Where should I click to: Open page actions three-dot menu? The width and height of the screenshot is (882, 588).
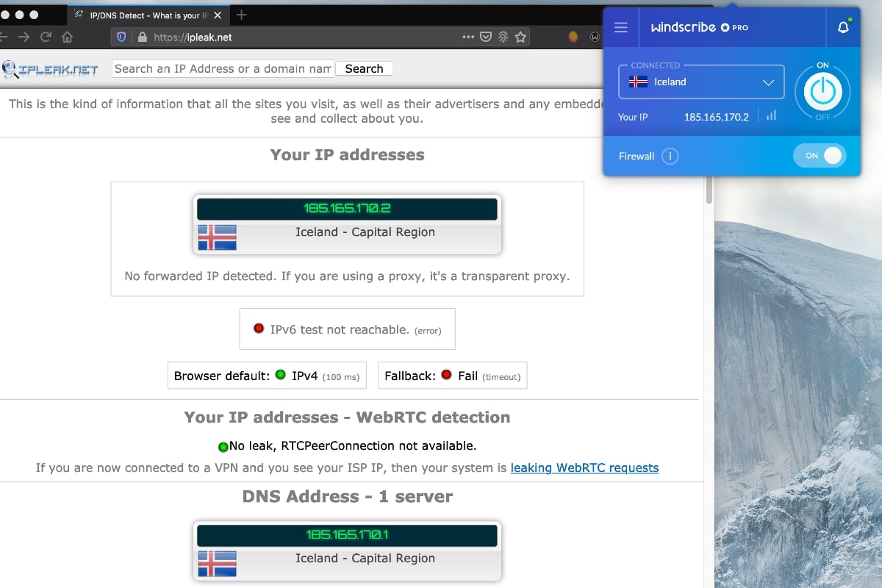468,37
